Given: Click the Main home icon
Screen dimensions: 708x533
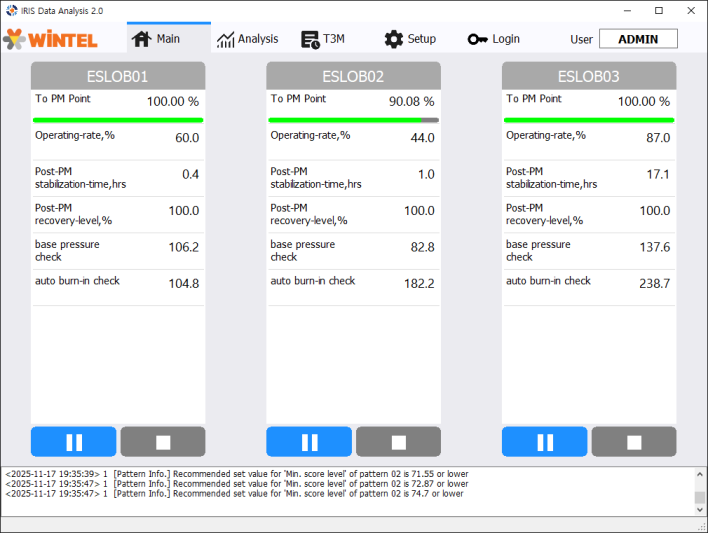Looking at the screenshot, I should pyautogui.click(x=141, y=39).
